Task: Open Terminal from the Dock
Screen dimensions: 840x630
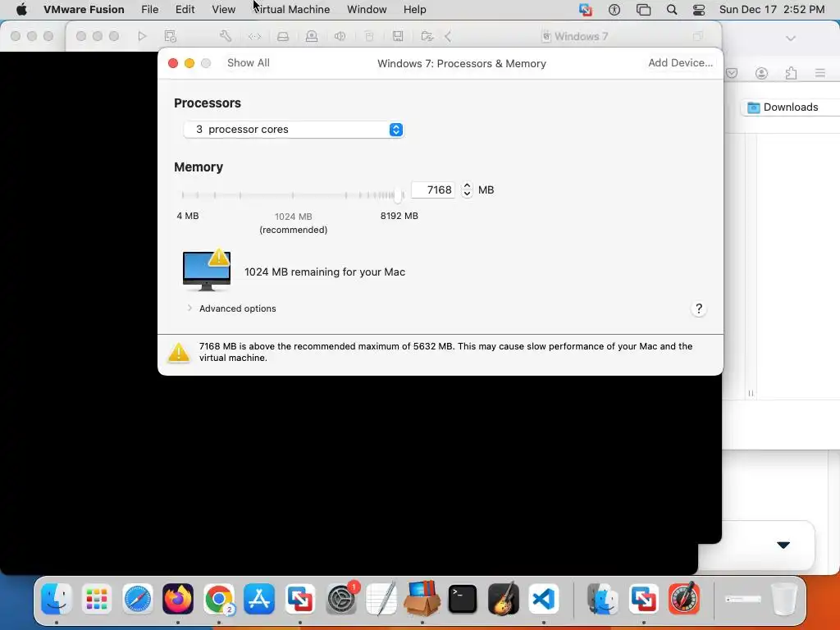Action: pos(463,598)
